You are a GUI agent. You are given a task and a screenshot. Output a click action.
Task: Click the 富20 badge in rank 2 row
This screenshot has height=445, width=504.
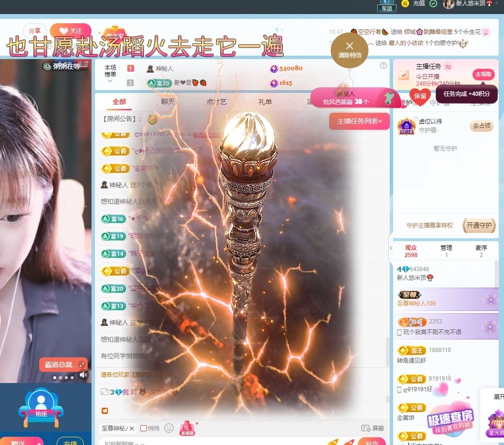click(x=158, y=83)
